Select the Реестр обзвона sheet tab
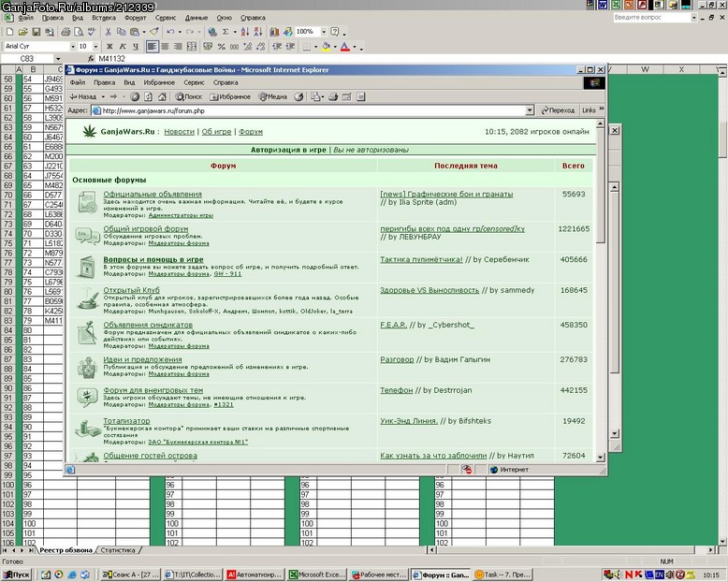Viewport: 728px width, 582px height. tap(66, 550)
